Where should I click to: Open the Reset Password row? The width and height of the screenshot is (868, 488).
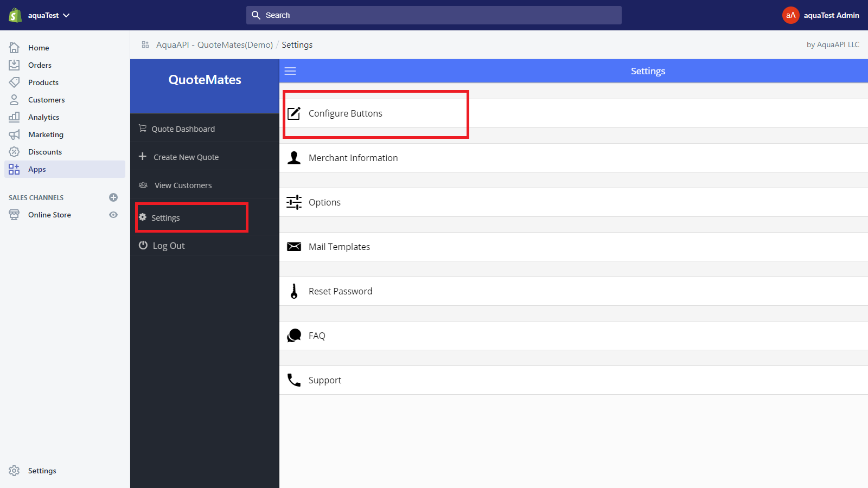573,291
